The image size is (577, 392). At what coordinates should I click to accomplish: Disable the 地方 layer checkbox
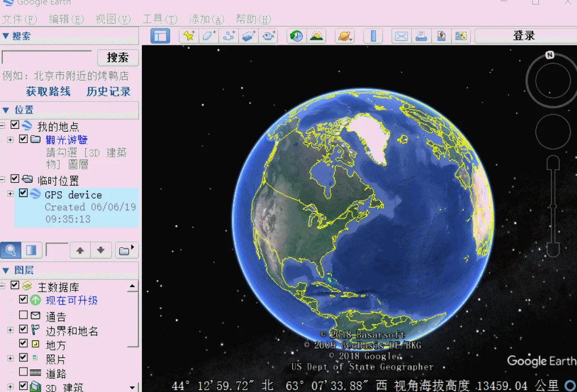(x=23, y=343)
